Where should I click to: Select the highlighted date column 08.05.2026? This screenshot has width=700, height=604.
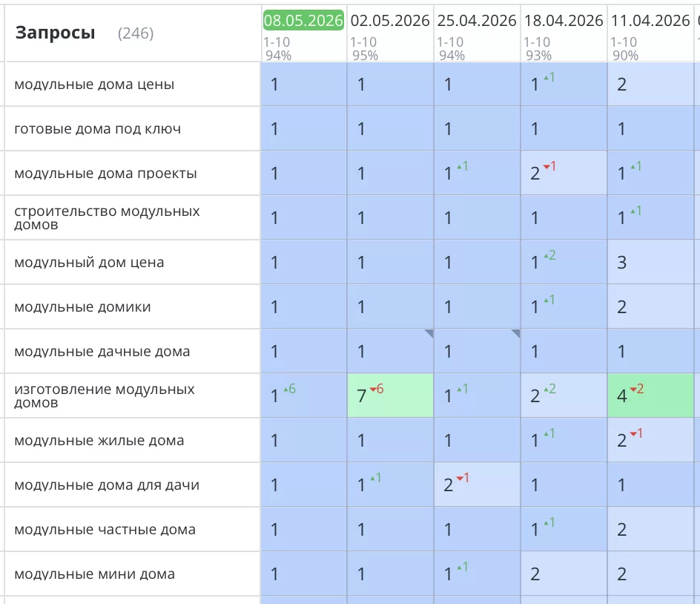tap(303, 21)
